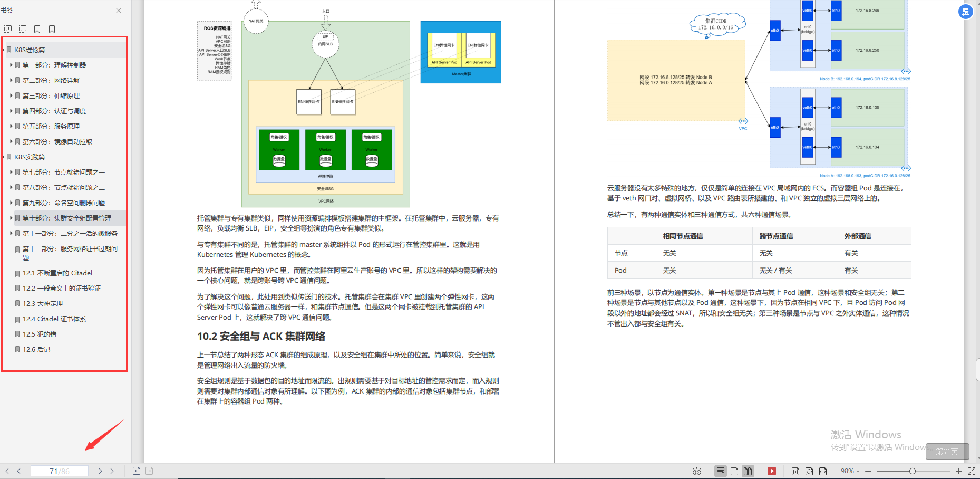The image size is (980, 479).
Task: Open bookmark 12.2 一般意义上的证书验证
Action: pos(62,289)
